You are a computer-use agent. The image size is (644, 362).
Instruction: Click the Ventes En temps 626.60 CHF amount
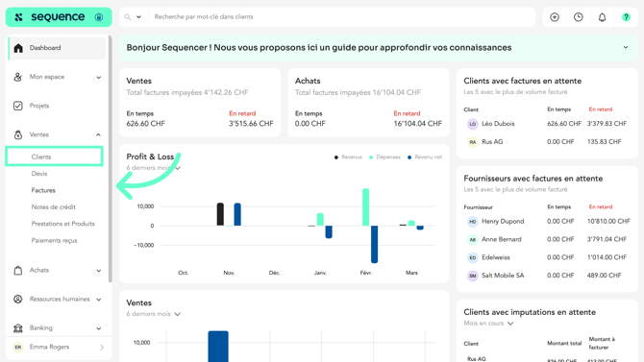[x=145, y=124]
